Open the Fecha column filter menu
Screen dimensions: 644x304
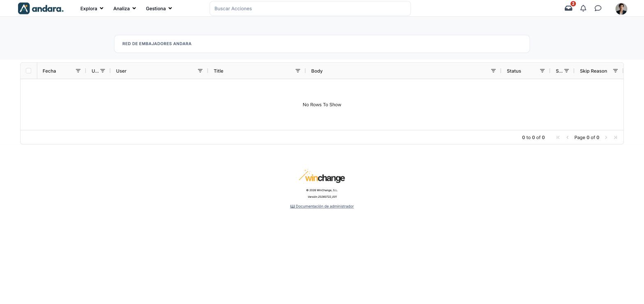78,71
